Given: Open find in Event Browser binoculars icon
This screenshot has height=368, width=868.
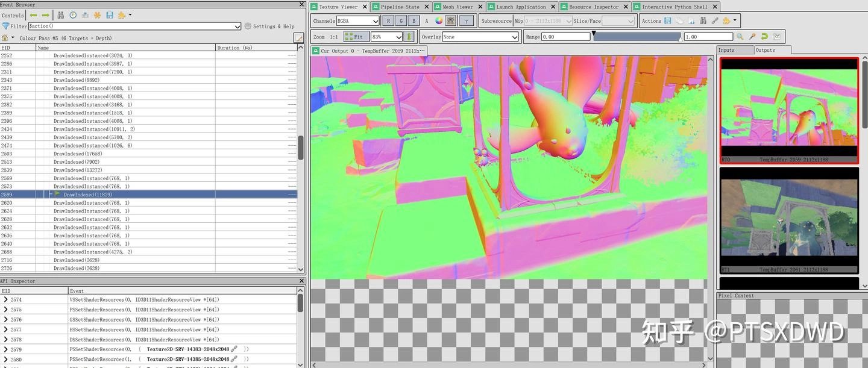Looking at the screenshot, I should click(61, 15).
